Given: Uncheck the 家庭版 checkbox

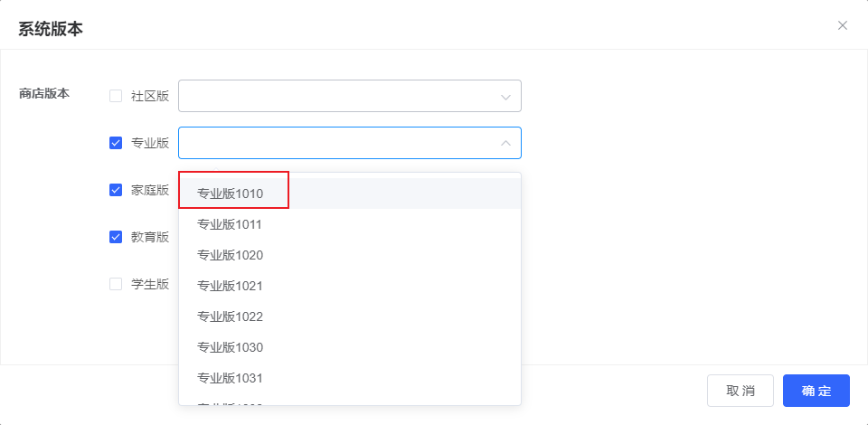Looking at the screenshot, I should [x=116, y=190].
